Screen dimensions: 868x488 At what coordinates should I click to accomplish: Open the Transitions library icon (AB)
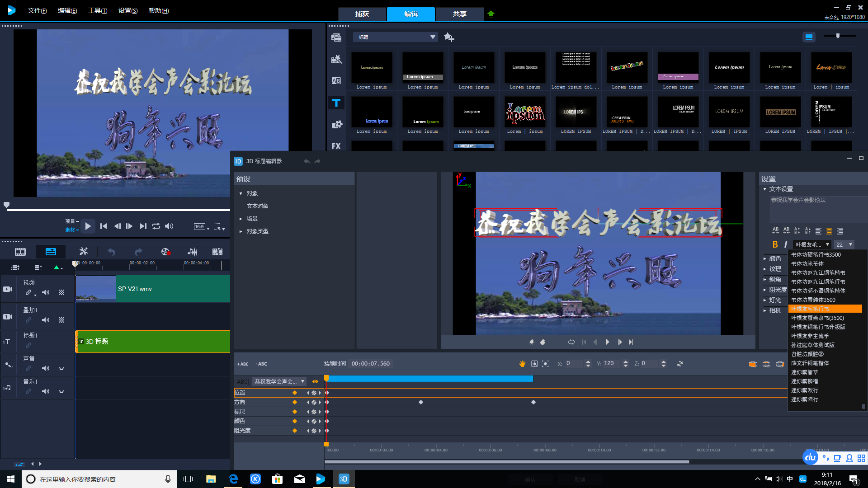click(x=336, y=81)
